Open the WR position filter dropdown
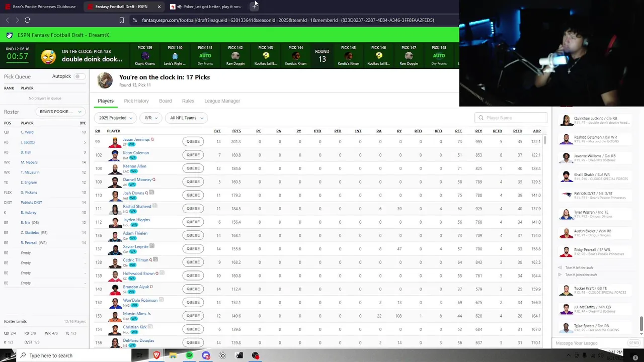This screenshot has width=644, height=362. pos(151,118)
